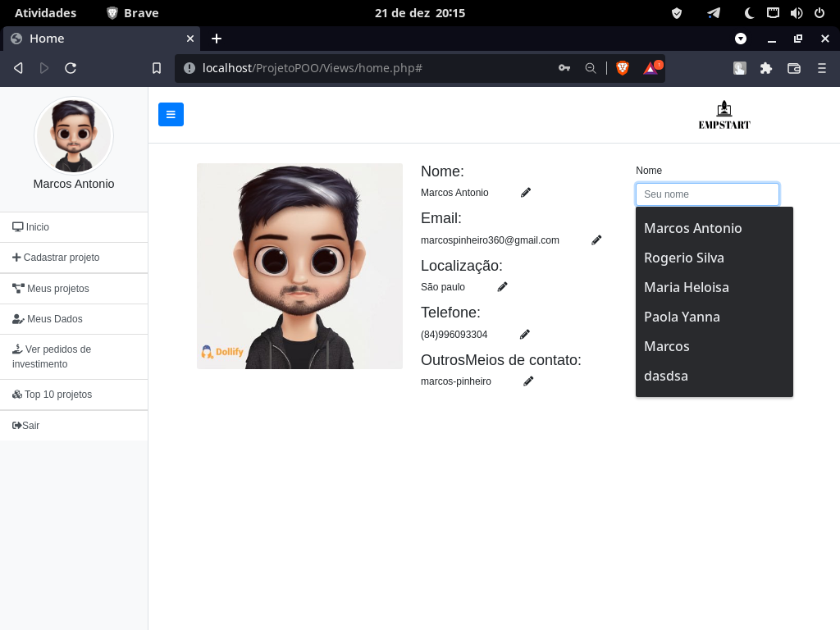The image size is (840, 630).
Task: Edit the Nome field pencil icon
Action: click(526, 192)
